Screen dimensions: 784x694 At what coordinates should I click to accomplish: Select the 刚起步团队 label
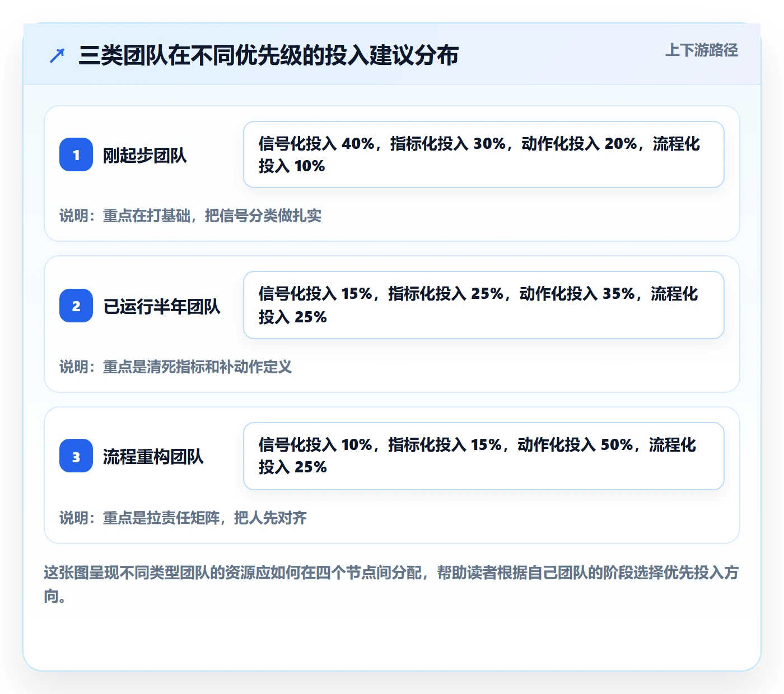point(144,155)
